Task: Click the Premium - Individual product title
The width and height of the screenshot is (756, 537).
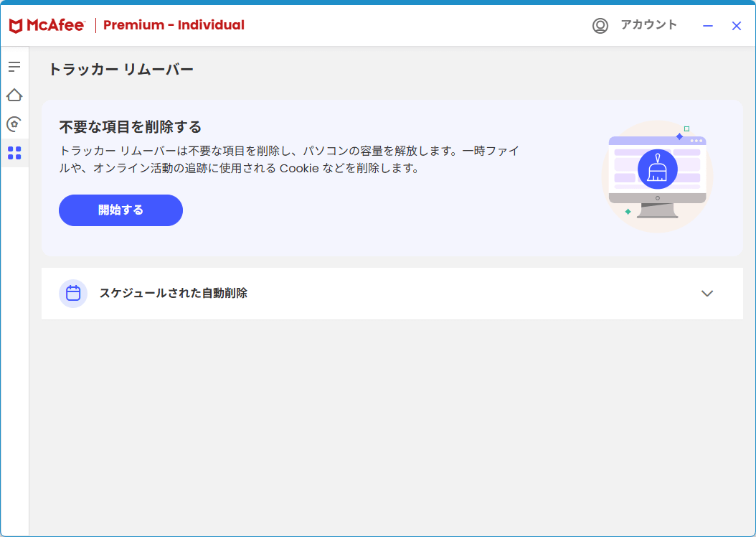Action: click(x=174, y=25)
